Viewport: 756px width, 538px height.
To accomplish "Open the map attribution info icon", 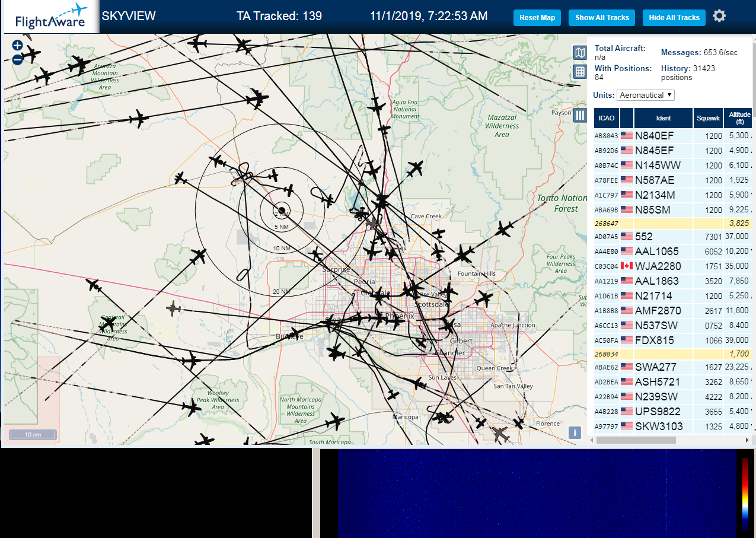I will click(574, 432).
